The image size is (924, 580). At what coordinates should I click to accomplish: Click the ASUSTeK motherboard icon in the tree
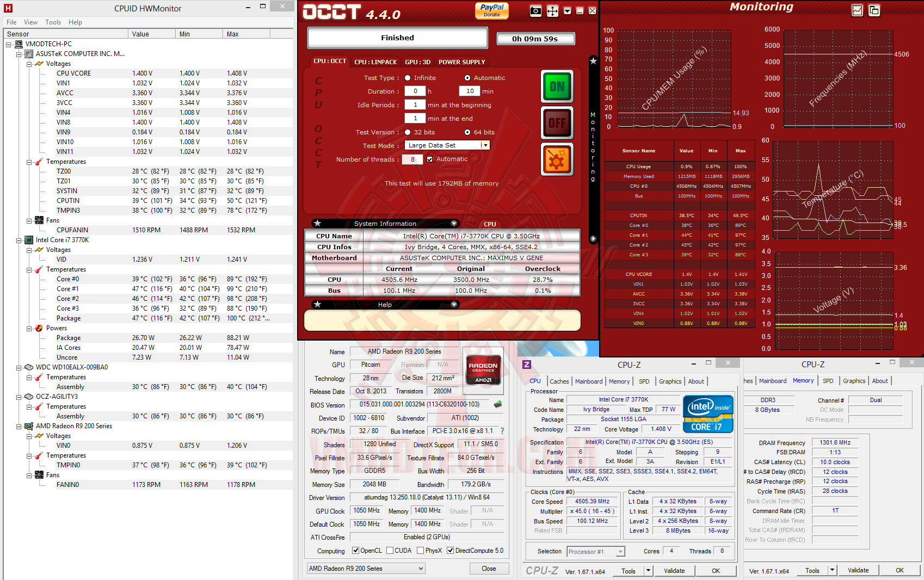(x=29, y=54)
